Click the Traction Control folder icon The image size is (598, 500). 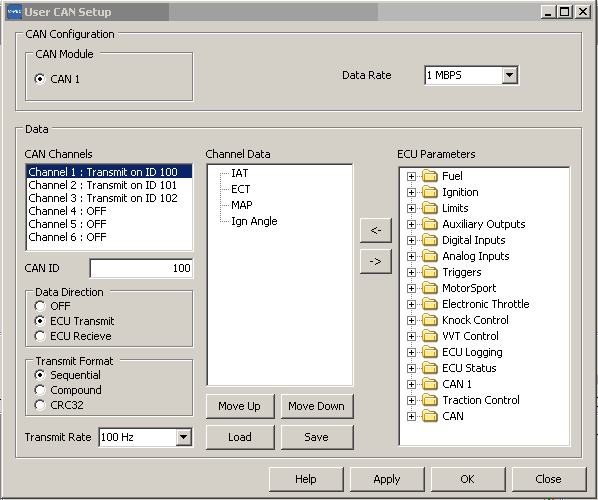pyautogui.click(x=430, y=400)
